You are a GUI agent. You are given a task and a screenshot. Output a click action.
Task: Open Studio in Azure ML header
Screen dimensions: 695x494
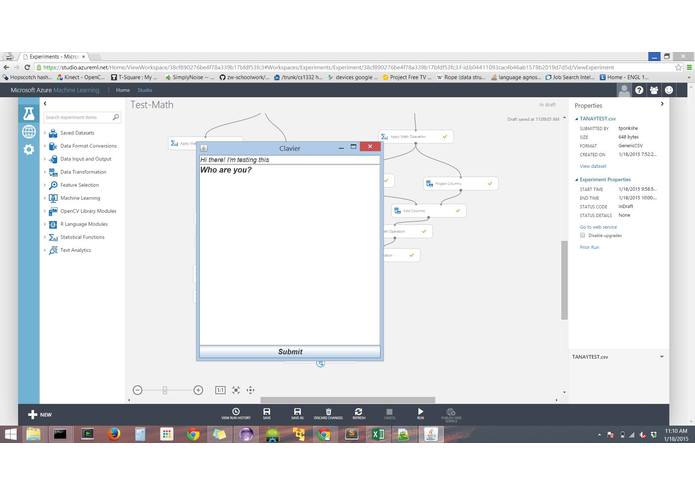(x=144, y=90)
